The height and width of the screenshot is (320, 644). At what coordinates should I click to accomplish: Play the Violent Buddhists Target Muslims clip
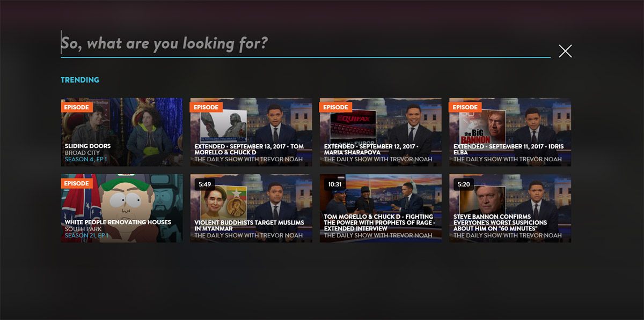click(251, 208)
